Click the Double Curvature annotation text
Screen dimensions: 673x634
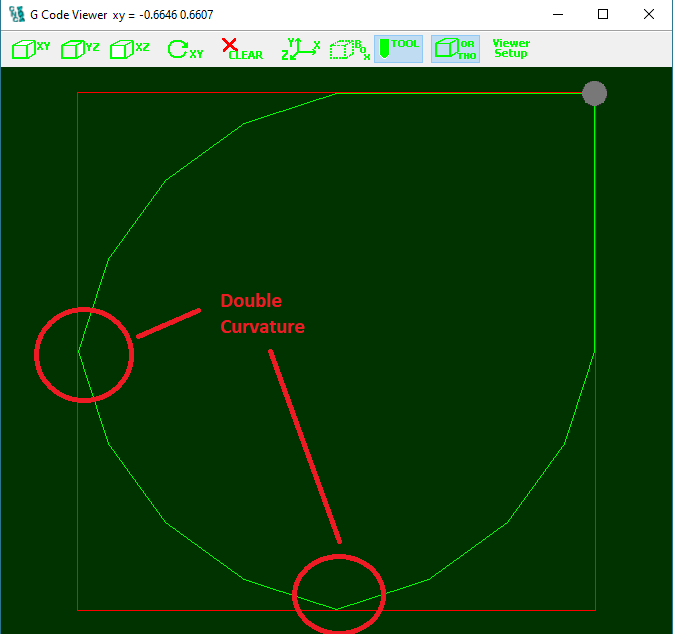(x=262, y=313)
